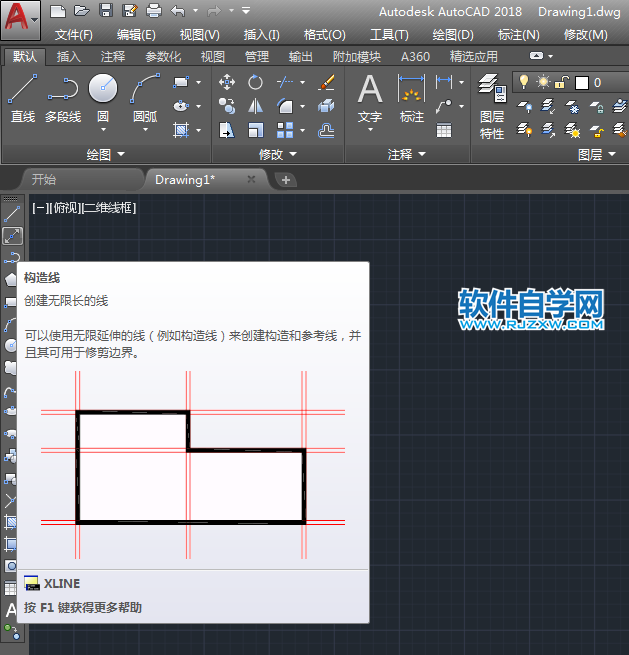Viewport: 629px width, 655px height.
Task: Select the 圆弧 arc tool in ribbon
Action: (145, 98)
